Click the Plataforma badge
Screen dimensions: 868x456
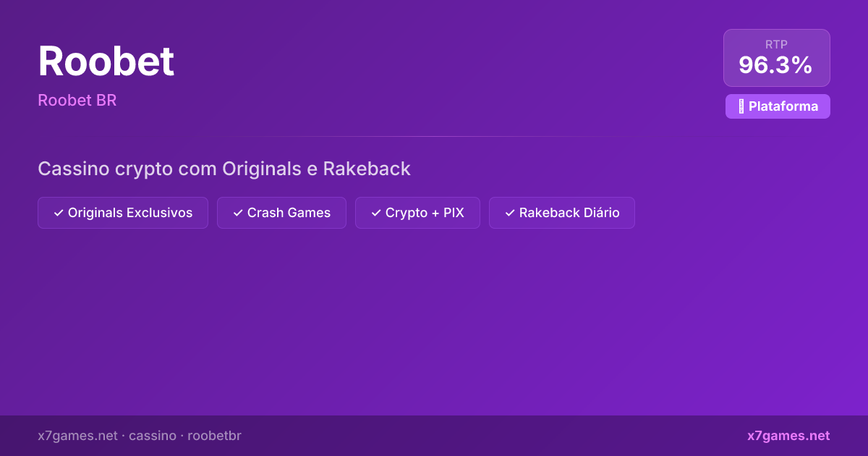pyautogui.click(x=778, y=106)
